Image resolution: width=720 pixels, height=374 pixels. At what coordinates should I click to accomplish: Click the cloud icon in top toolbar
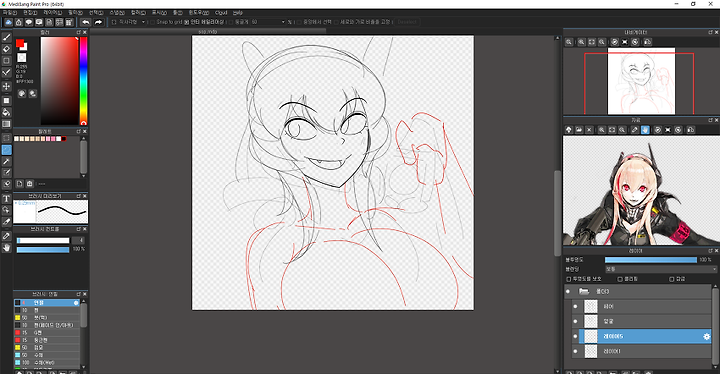9,22
